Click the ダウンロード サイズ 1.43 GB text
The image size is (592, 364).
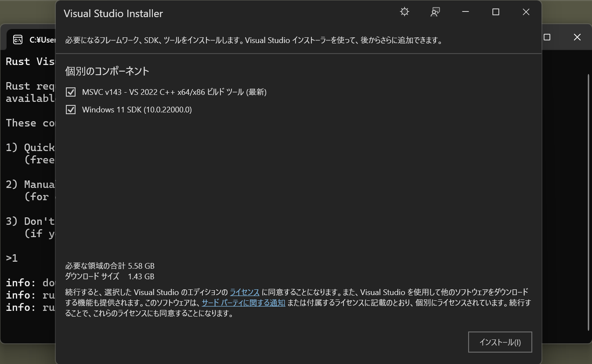[110, 277]
